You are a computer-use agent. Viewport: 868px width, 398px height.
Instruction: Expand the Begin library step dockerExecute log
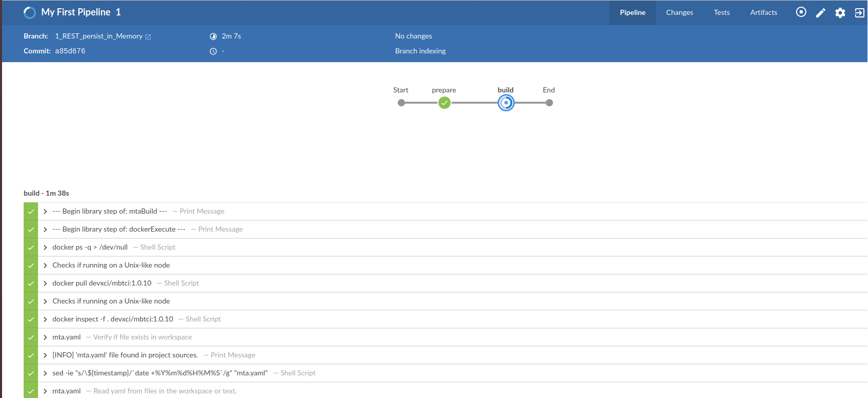coord(45,230)
